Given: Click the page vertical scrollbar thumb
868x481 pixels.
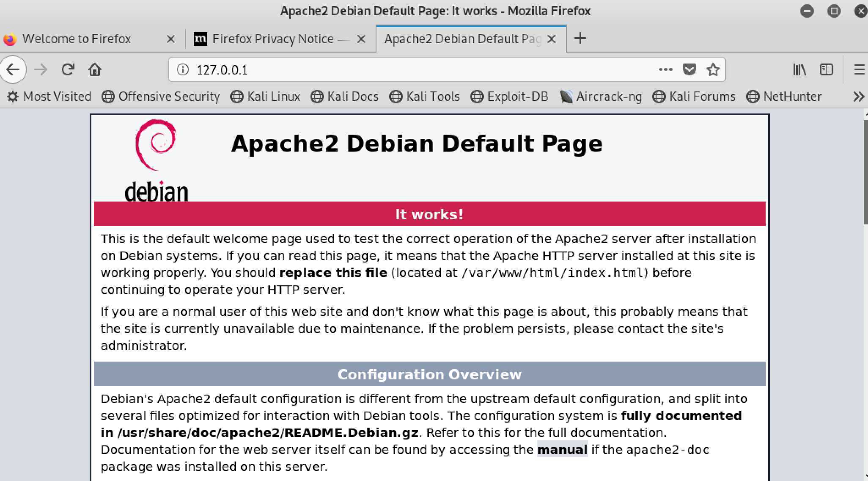Looking at the screenshot, I should (865, 172).
